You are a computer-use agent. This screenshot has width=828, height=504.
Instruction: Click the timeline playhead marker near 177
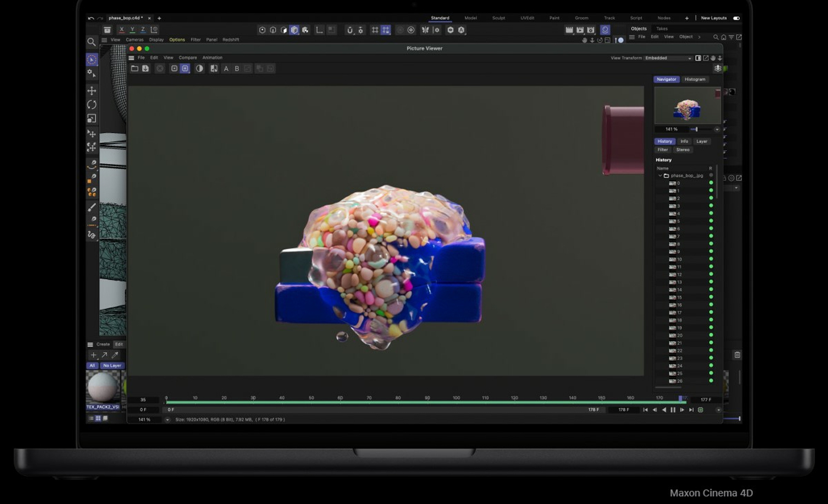[681, 399]
